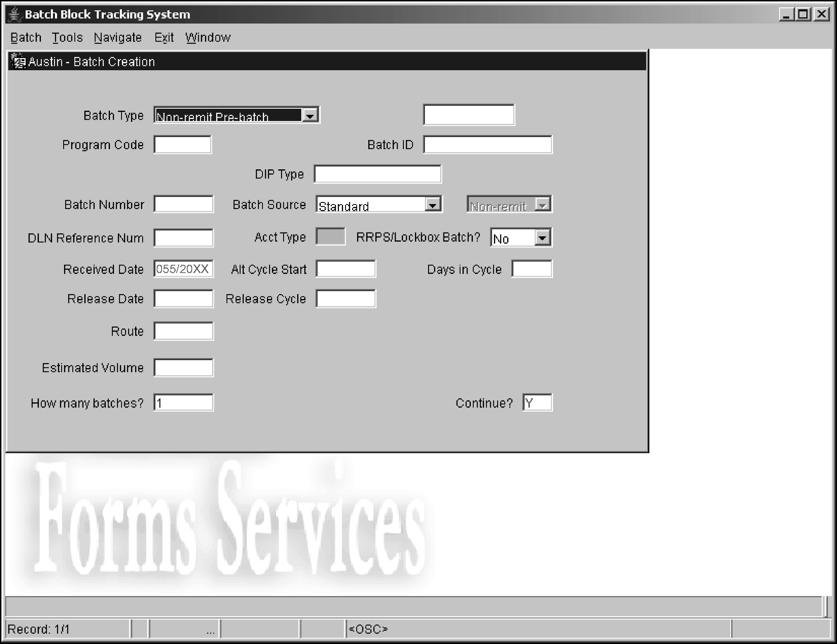Open the Tools menu
This screenshot has height=644, width=837.
[x=67, y=38]
